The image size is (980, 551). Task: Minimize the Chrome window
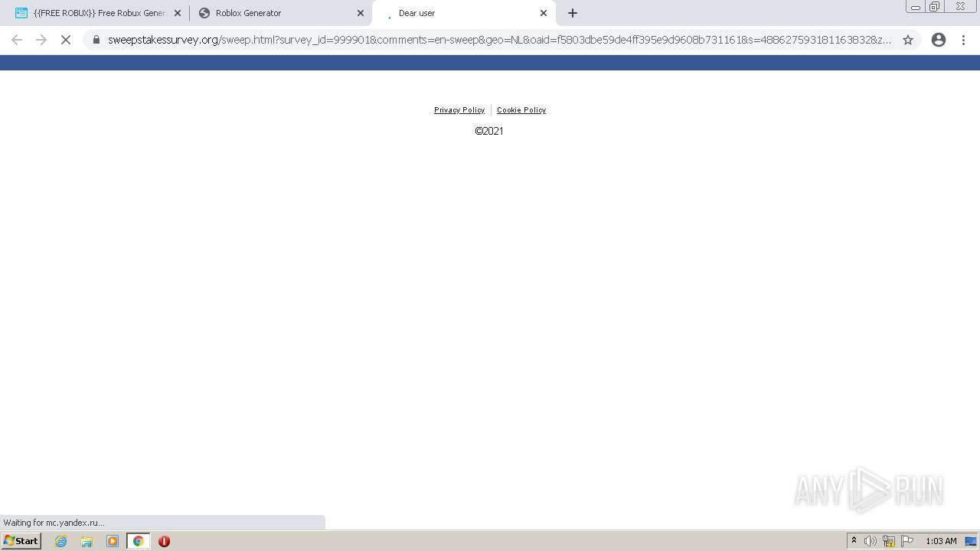click(x=916, y=7)
